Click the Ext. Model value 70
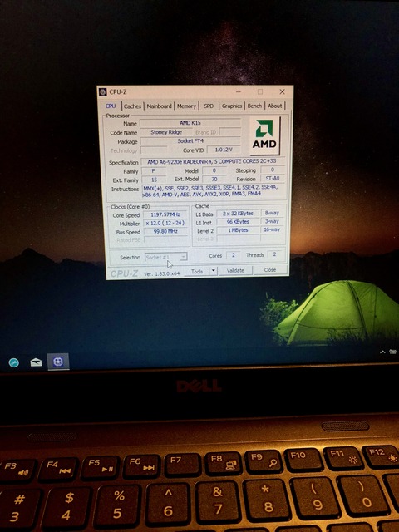Image resolution: width=399 pixels, height=532 pixels. point(214,180)
